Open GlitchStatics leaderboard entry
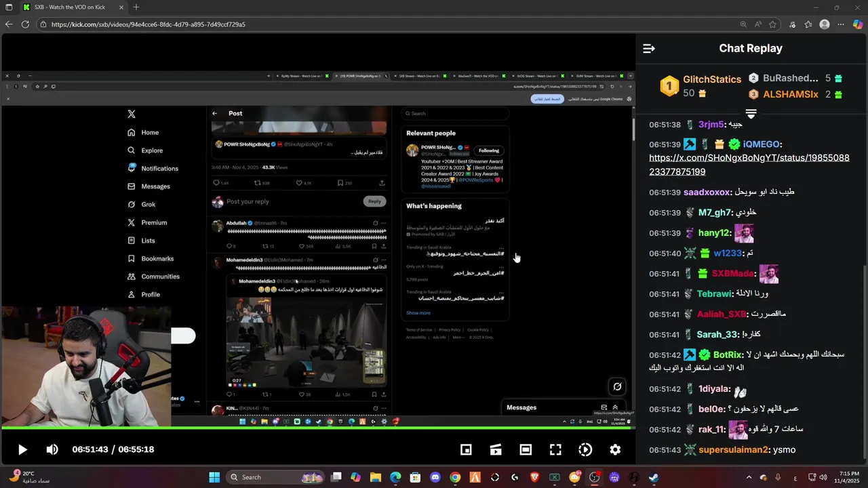 pyautogui.click(x=701, y=85)
